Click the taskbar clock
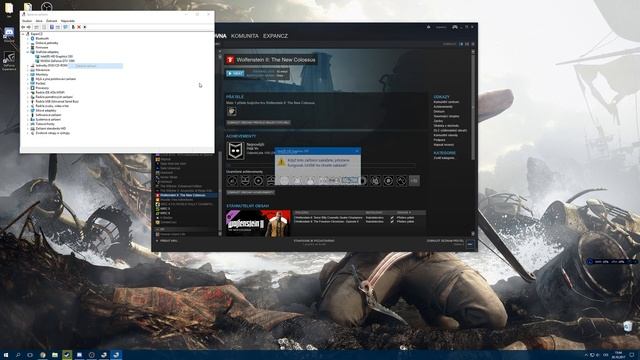 (618, 355)
